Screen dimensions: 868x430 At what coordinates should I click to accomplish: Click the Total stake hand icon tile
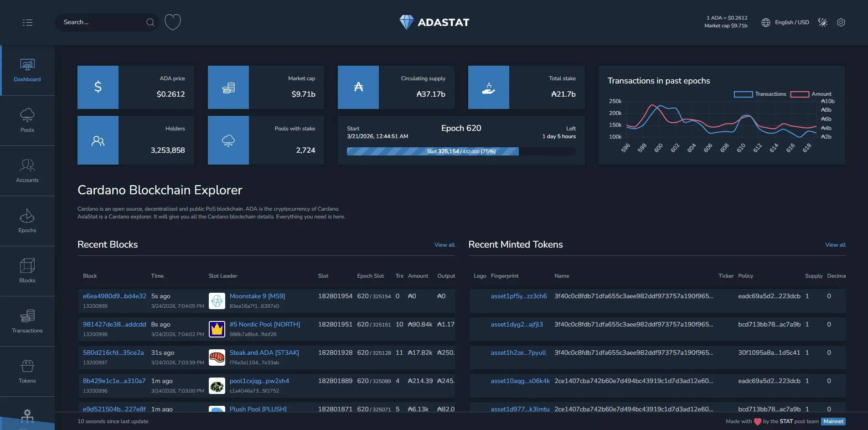[x=489, y=87]
